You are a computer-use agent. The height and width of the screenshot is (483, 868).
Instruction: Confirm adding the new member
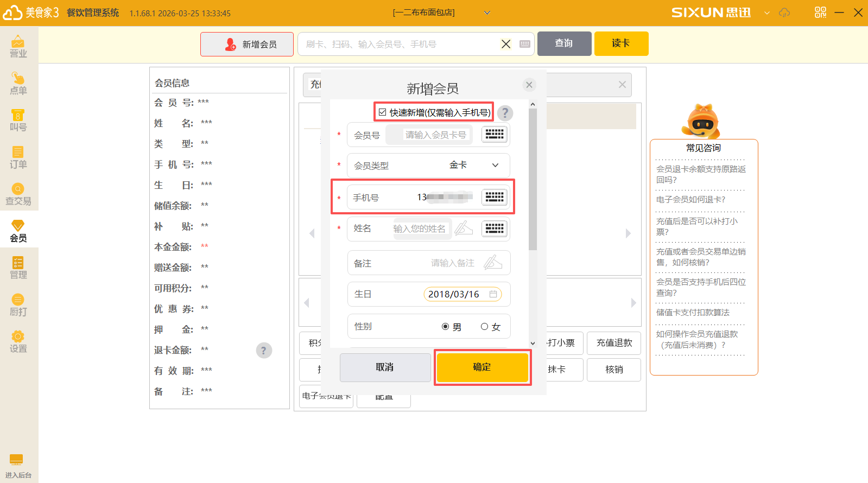click(x=482, y=367)
